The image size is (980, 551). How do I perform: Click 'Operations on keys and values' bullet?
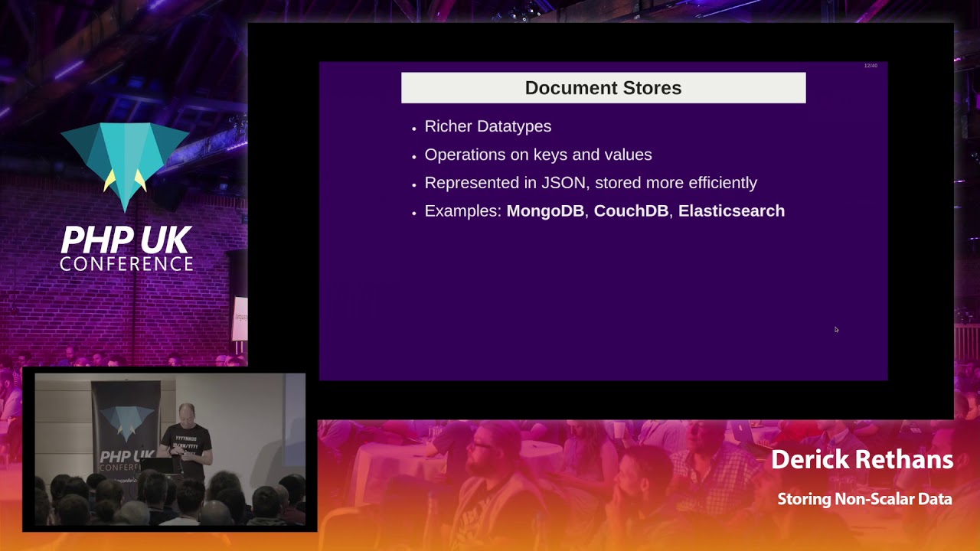tap(538, 155)
